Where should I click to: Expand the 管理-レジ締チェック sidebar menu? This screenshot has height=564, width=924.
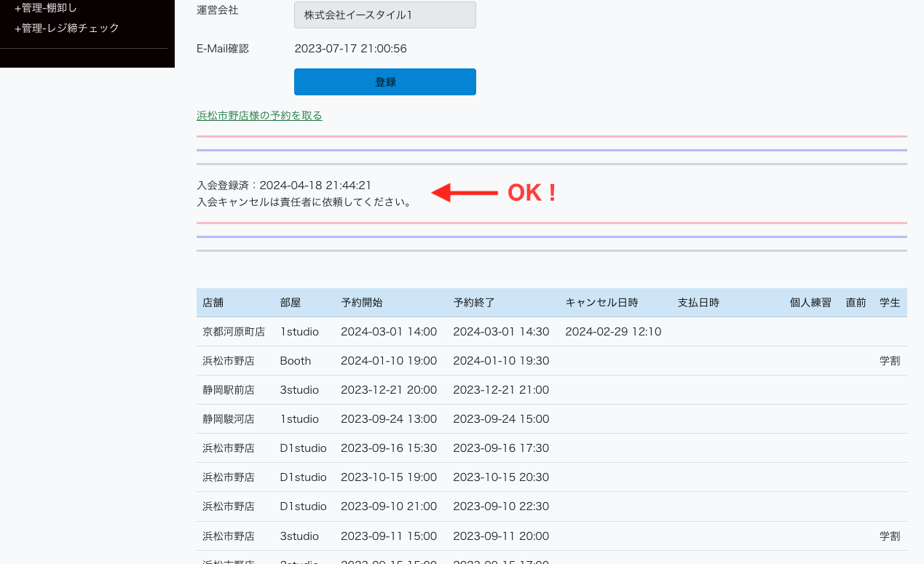(x=66, y=28)
